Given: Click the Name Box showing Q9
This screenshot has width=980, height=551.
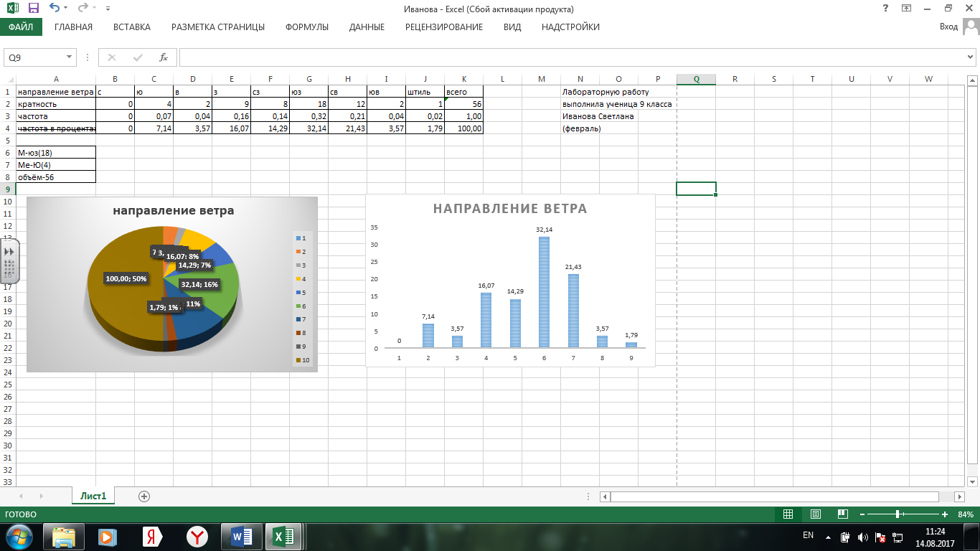Looking at the screenshot, I should pos(34,57).
